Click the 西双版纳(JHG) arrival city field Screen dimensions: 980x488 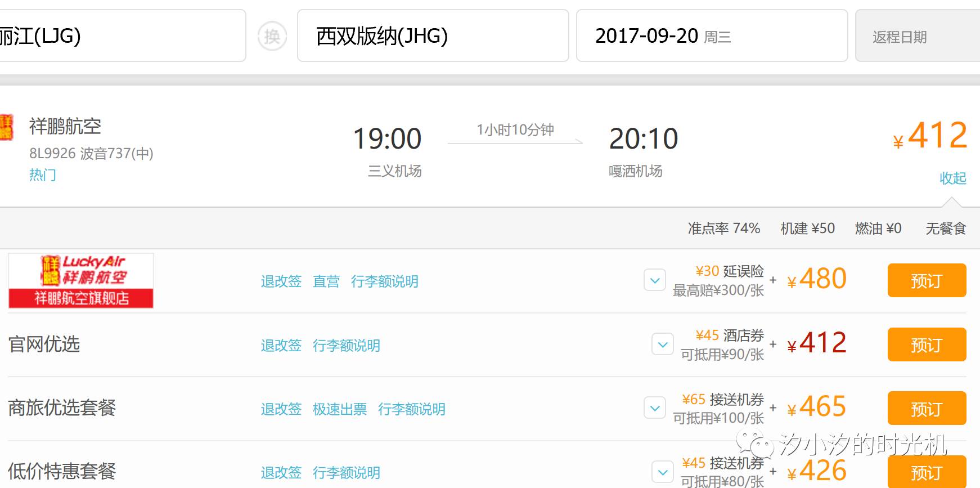tap(432, 35)
